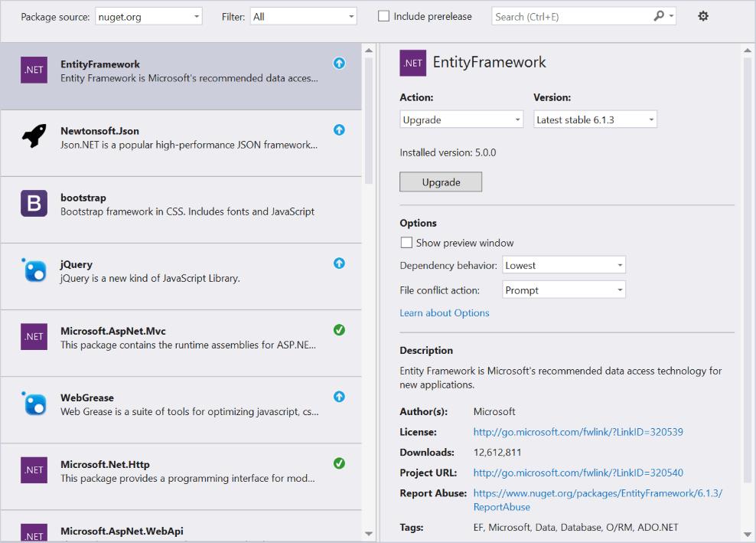Click the settings gear icon
This screenshot has height=543, width=756.
703,16
